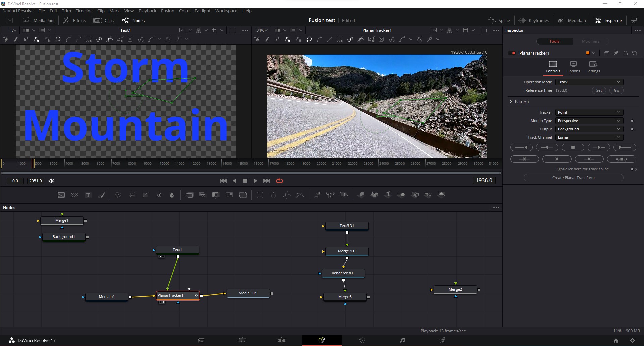This screenshot has height=346, width=644.
Task: Pin the PlanarTracker1 inspector controls
Action: (616, 53)
